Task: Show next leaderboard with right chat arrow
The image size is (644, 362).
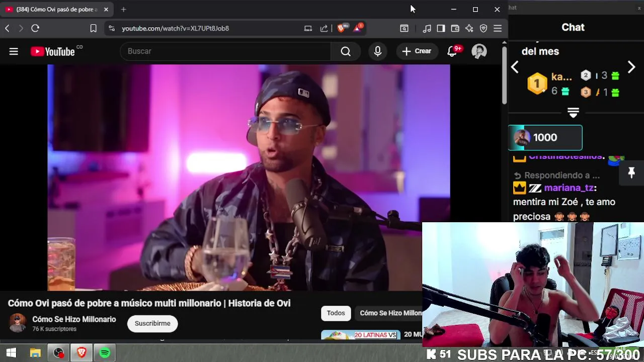Action: pos(631,67)
